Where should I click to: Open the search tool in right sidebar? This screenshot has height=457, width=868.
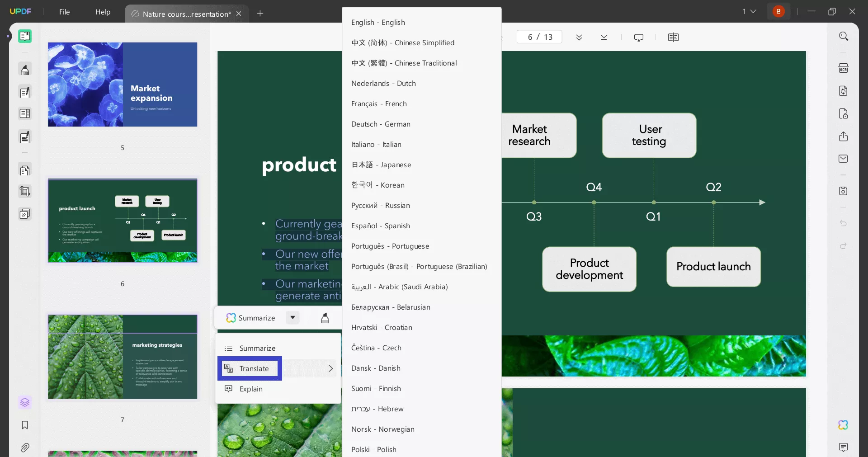point(843,36)
